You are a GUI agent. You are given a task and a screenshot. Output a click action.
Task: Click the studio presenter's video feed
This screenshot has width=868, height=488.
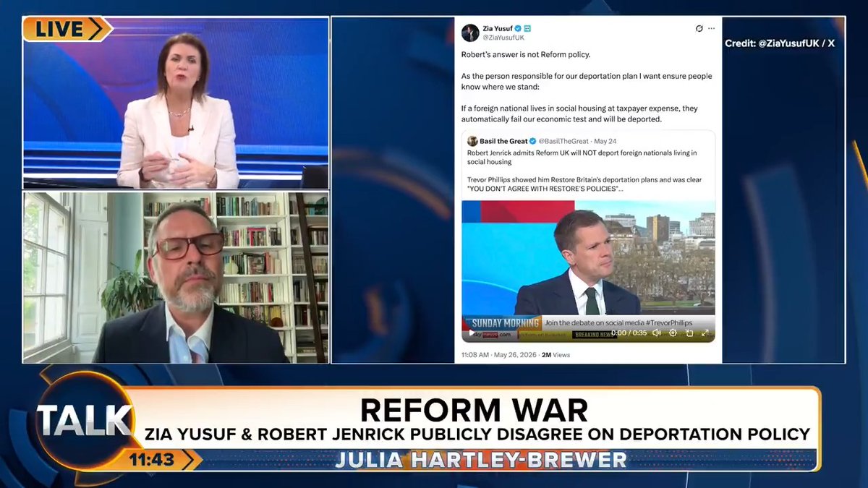coord(176,103)
